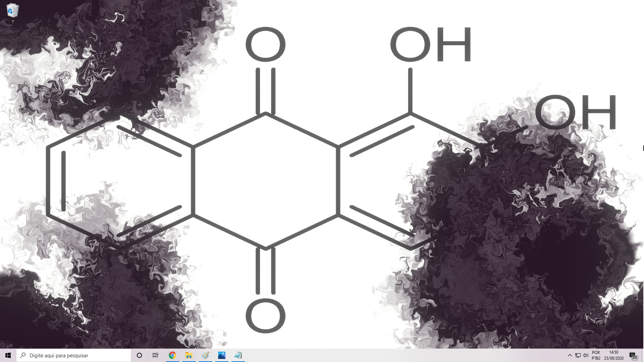Open the volume slider via the speaker icon
Image resolution: width=644 pixels, height=362 pixels.
pos(586,355)
